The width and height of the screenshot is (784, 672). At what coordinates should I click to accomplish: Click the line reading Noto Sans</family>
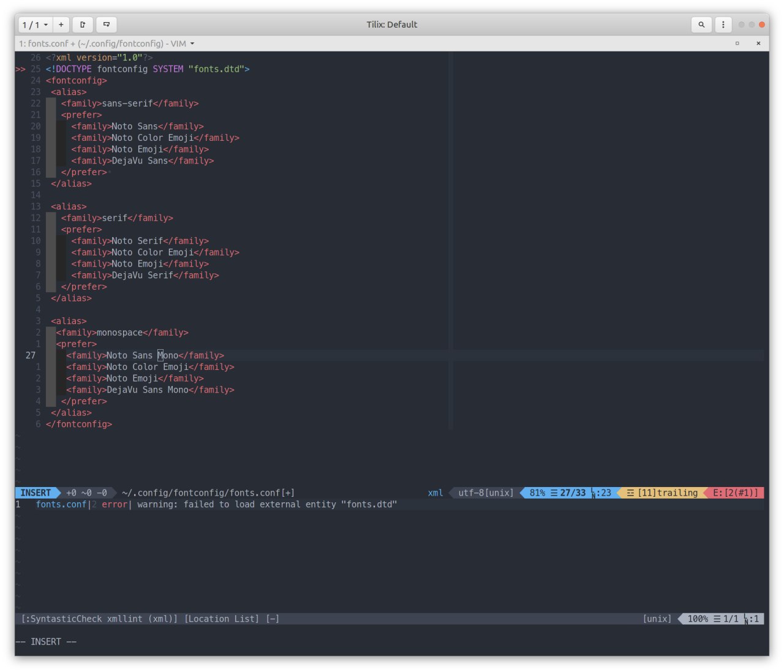137,126
